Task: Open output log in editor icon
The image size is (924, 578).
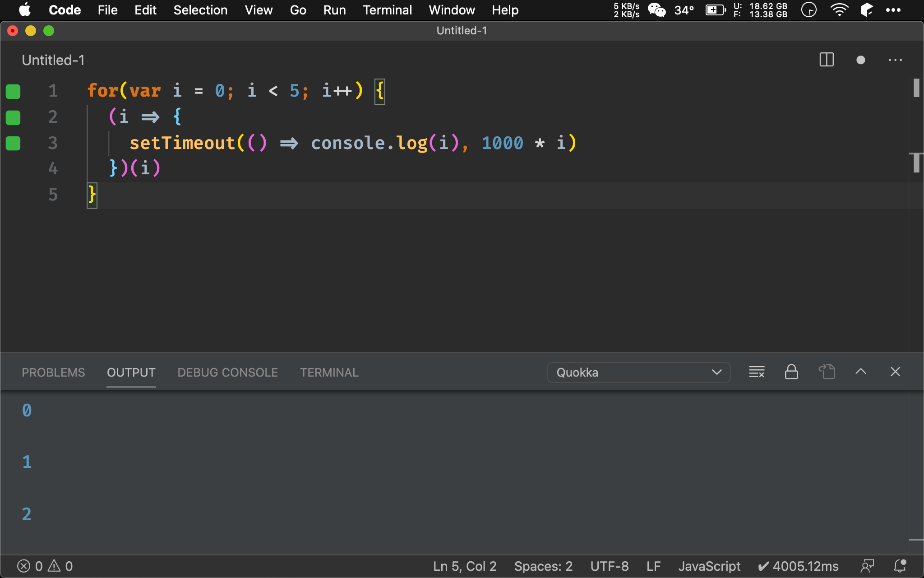Action: (827, 372)
